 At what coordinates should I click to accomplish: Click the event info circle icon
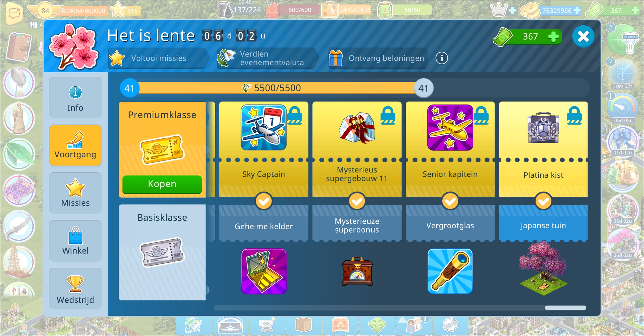(442, 58)
